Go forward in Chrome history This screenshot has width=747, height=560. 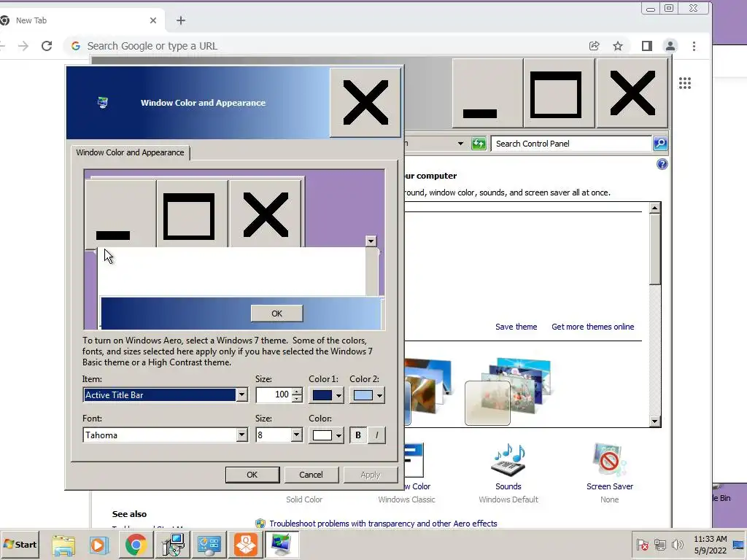point(23,46)
